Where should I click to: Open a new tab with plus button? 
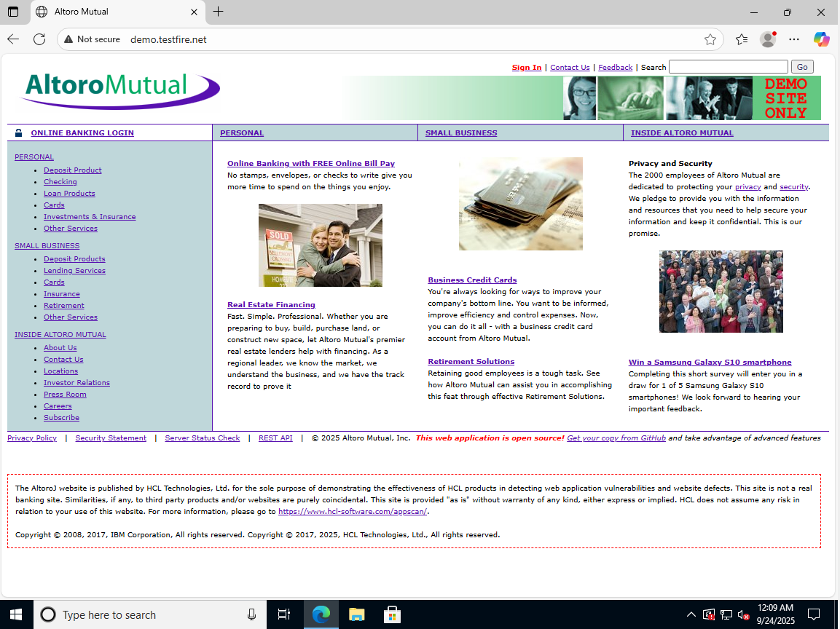pos(218,12)
